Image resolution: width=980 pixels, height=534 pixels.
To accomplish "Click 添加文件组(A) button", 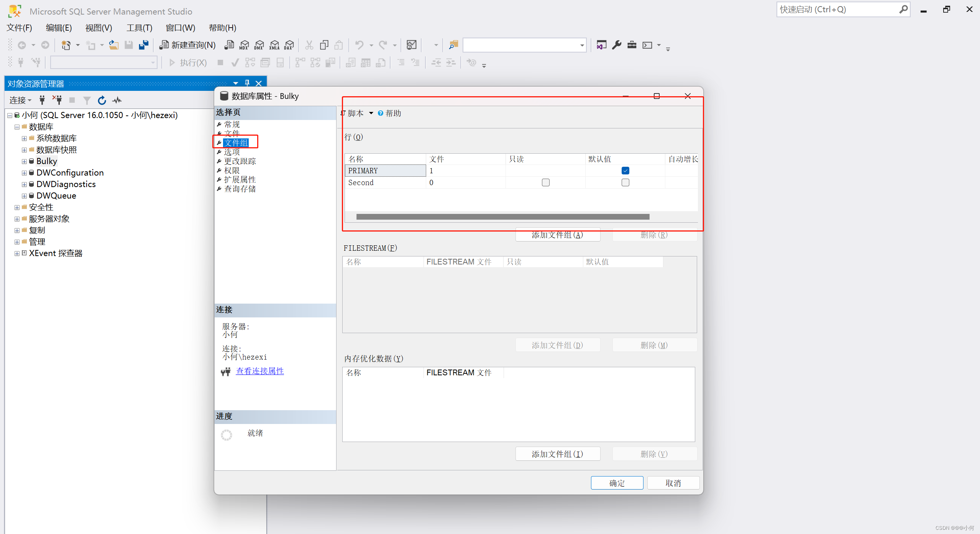I will pos(558,235).
